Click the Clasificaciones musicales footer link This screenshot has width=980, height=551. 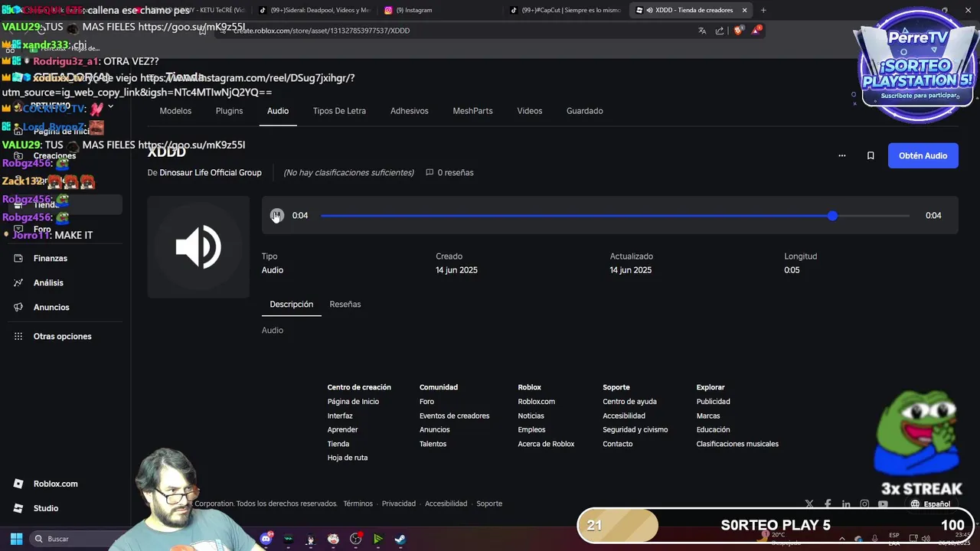tap(737, 445)
